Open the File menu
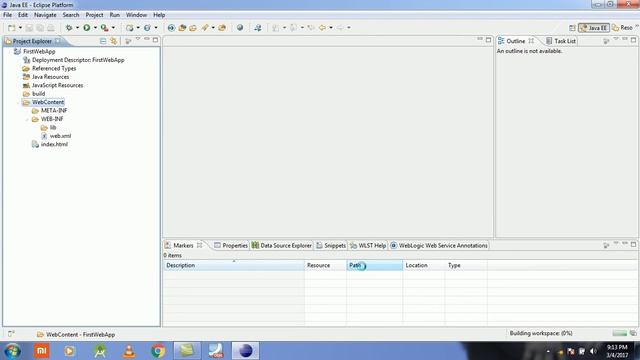This screenshot has height=360, width=640. [x=7, y=15]
